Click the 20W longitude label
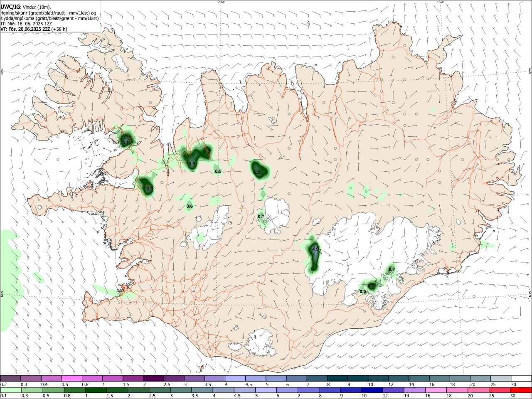Screen dimensions: 532x399 [221, 2]
